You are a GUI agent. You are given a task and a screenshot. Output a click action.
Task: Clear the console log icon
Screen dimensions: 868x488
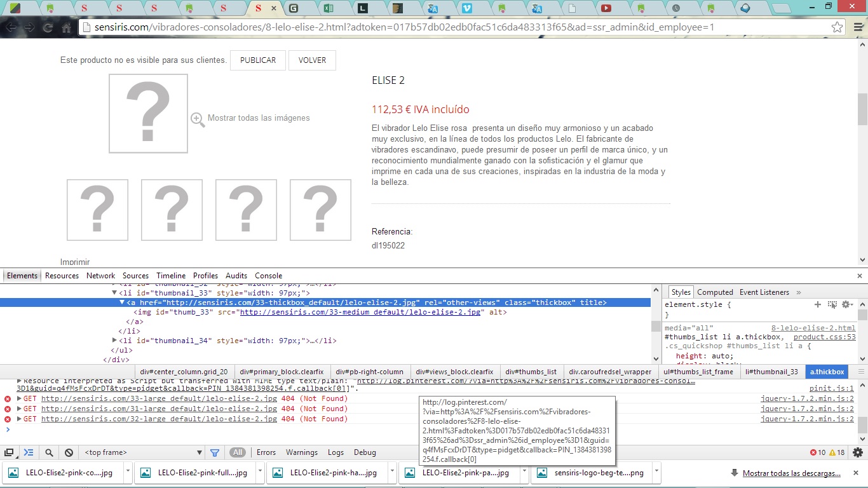coord(69,452)
